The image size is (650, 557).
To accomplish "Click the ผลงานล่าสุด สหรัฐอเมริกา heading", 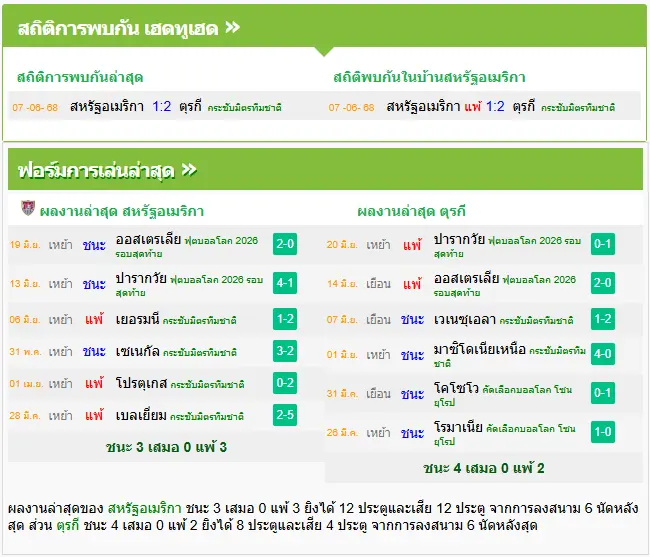I will [122, 211].
